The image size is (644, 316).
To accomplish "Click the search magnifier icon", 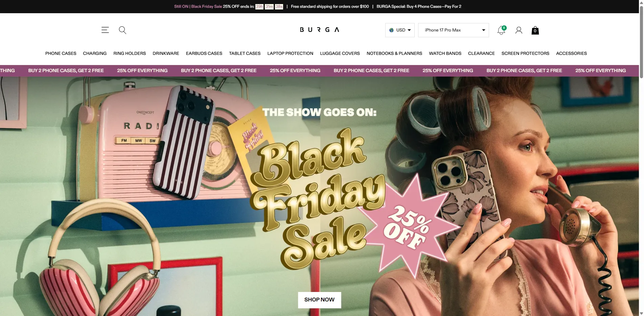I will pos(122,30).
